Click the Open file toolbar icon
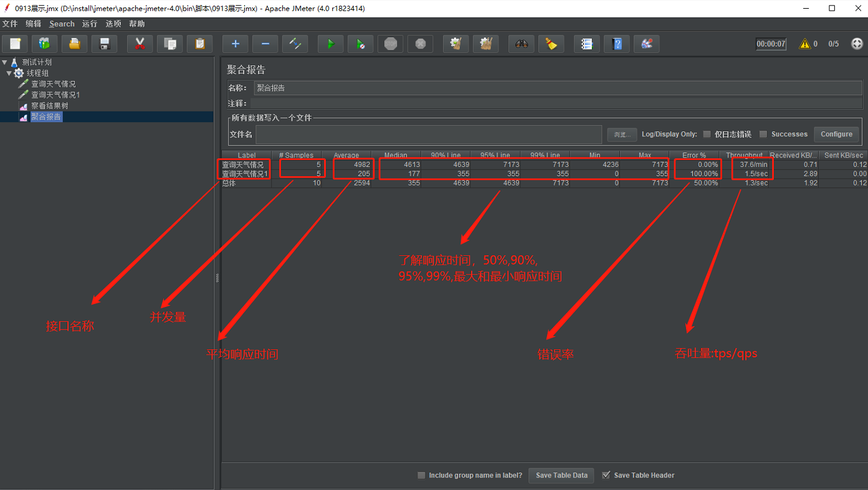The height and width of the screenshot is (490, 868). pos(75,44)
